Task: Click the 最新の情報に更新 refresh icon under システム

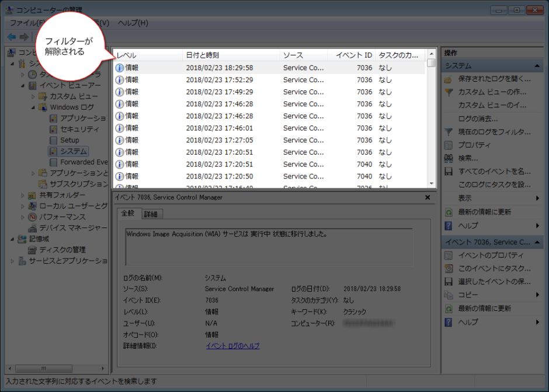Action: pyautogui.click(x=449, y=212)
